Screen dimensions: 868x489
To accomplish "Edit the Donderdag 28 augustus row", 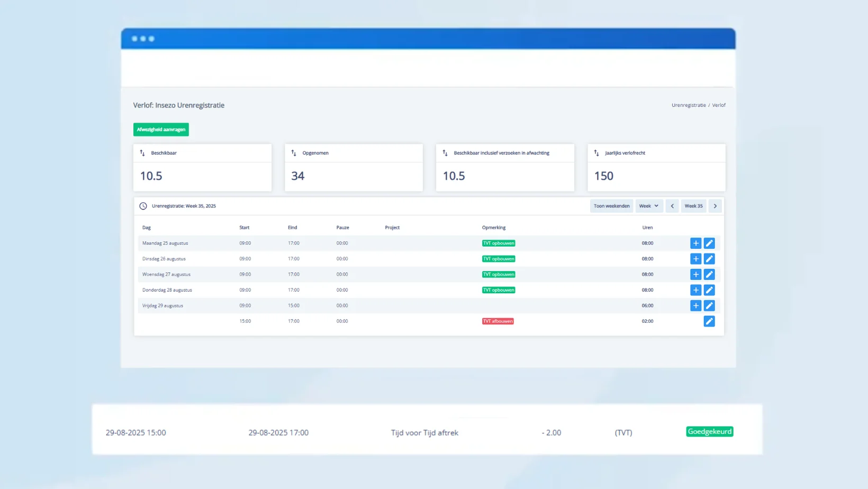I will (709, 290).
